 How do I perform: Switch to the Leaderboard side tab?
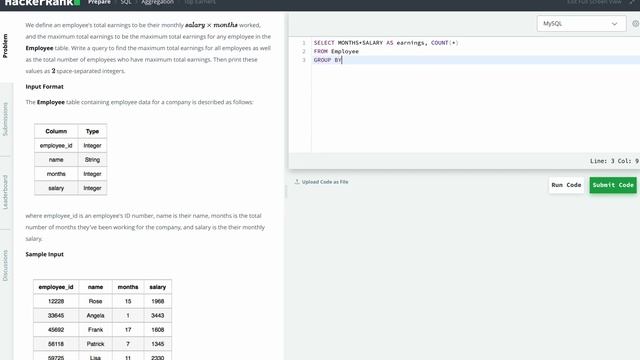click(6, 192)
